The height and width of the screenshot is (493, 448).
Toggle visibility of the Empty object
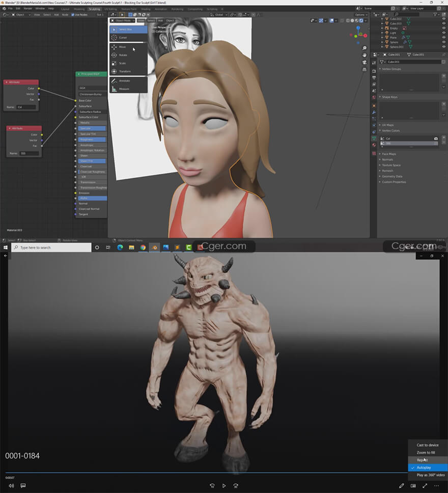pos(443,29)
